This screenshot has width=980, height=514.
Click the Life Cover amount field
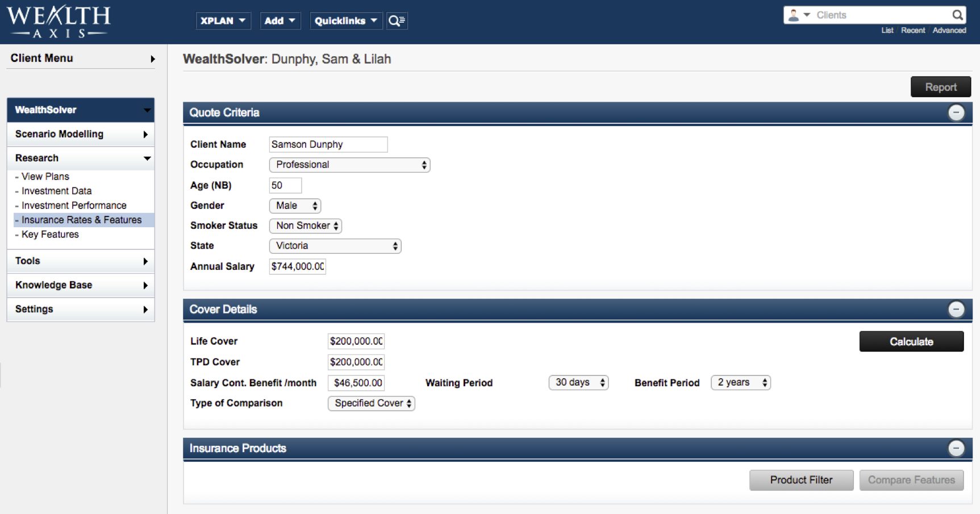coord(356,341)
